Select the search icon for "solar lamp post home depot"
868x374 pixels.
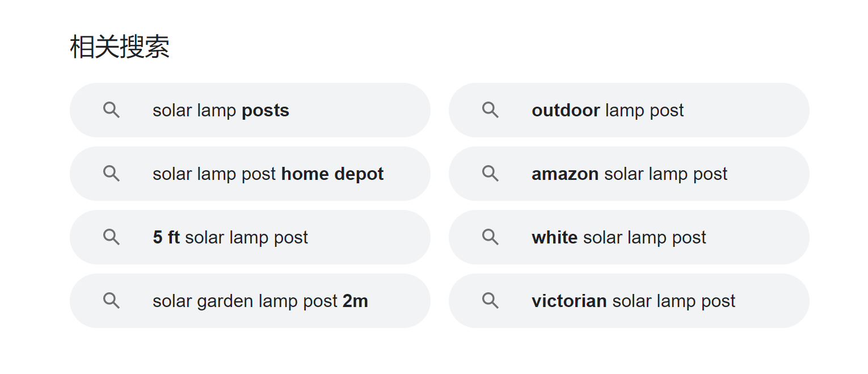click(111, 174)
